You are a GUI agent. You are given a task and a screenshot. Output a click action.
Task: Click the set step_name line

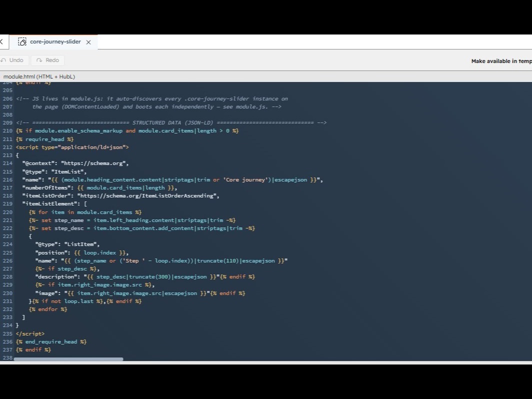[132, 220]
